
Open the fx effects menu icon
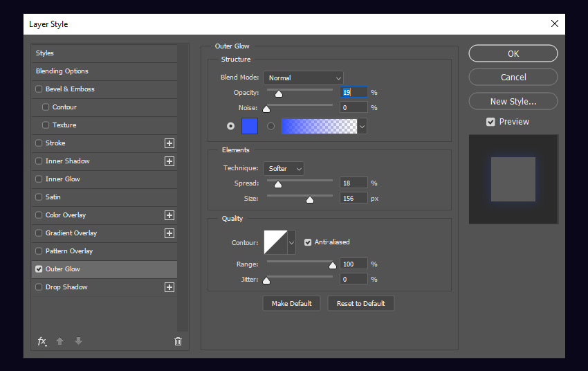[x=42, y=341]
